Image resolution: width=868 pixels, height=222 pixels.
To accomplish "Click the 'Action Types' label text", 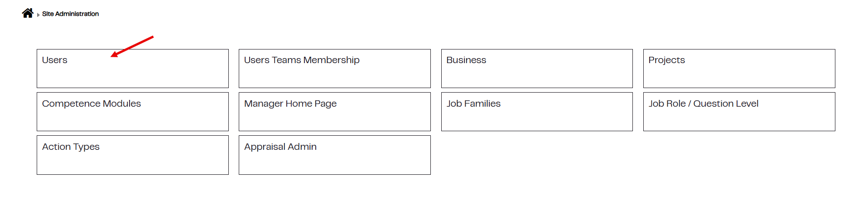I will coord(70,147).
